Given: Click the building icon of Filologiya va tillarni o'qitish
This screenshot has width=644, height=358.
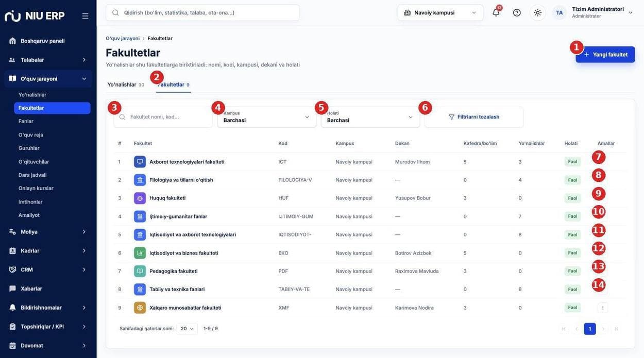Looking at the screenshot, I should pos(140,180).
